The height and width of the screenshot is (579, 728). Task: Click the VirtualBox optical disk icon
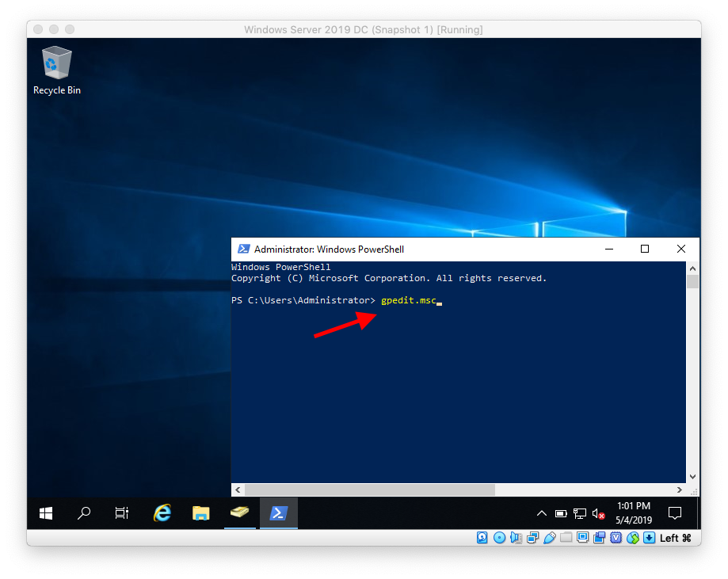499,538
